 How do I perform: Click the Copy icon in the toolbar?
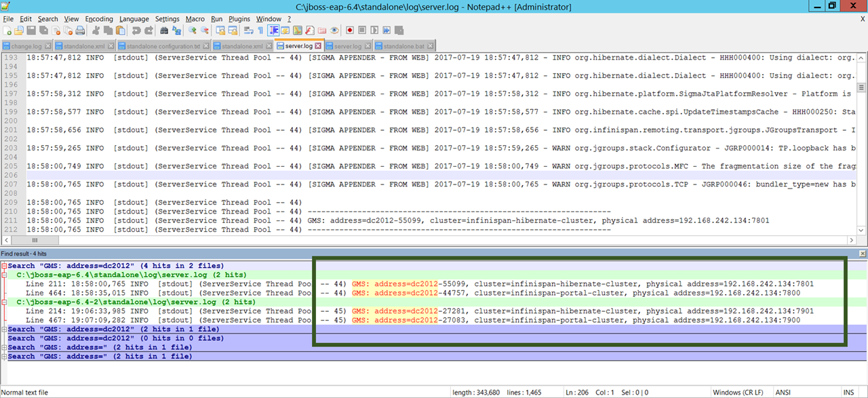108,31
